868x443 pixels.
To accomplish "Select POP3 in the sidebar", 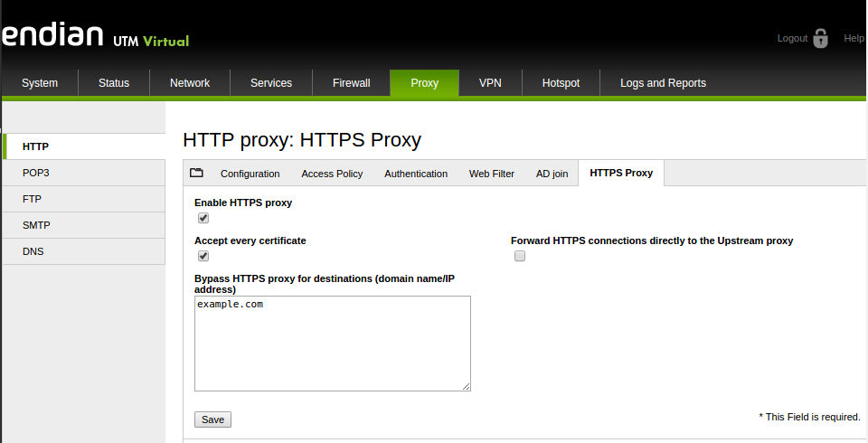I will pyautogui.click(x=84, y=173).
